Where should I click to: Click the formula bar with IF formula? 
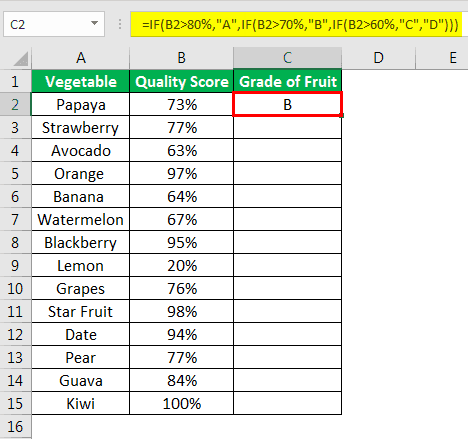pos(296,24)
